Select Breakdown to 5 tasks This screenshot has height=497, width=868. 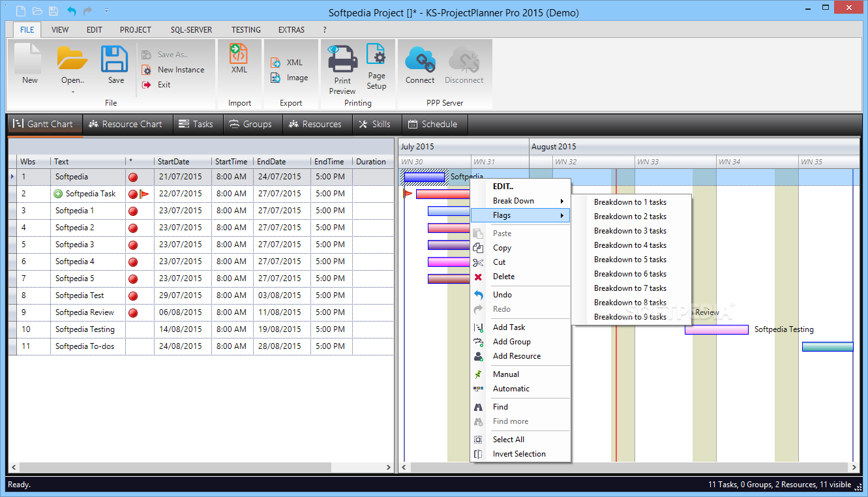pyautogui.click(x=630, y=260)
